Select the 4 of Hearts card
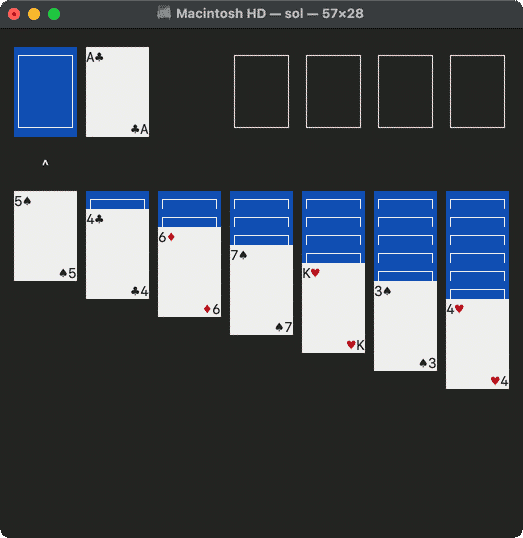 click(x=478, y=344)
